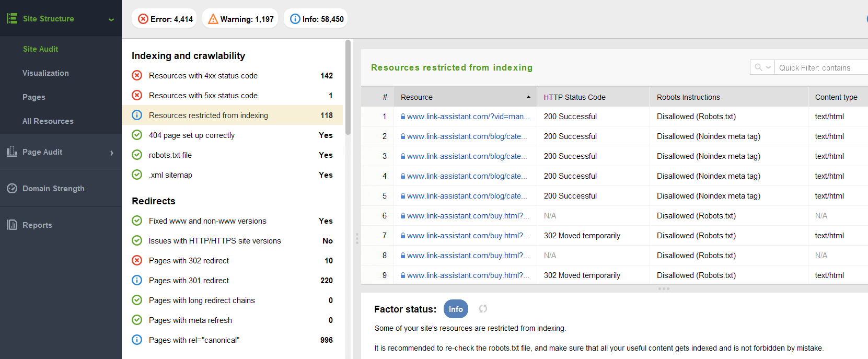
Task: Click the Info factor status badge
Action: pyautogui.click(x=456, y=309)
